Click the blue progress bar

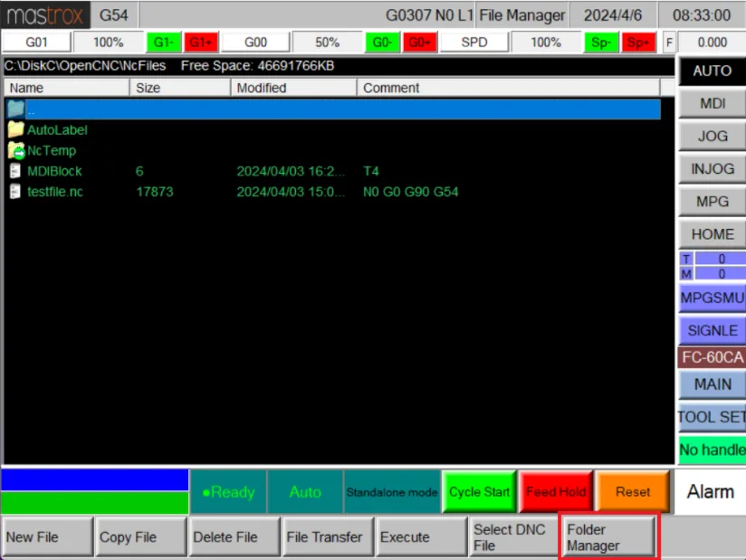pyautogui.click(x=95, y=479)
